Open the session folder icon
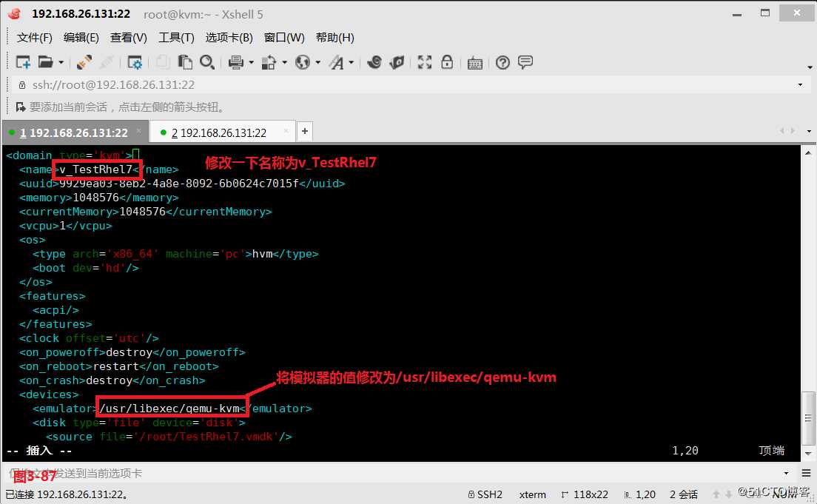Screen dimensions: 817x504 click(46, 63)
